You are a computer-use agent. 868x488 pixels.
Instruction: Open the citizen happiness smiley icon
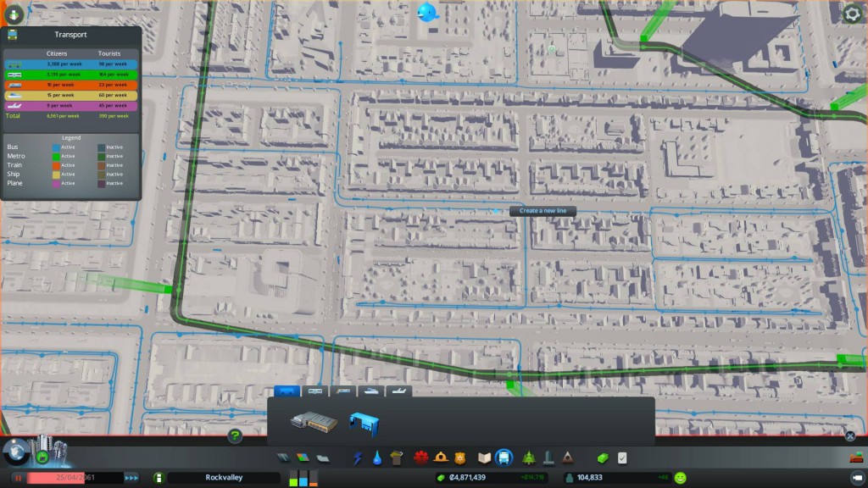pyautogui.click(x=681, y=478)
